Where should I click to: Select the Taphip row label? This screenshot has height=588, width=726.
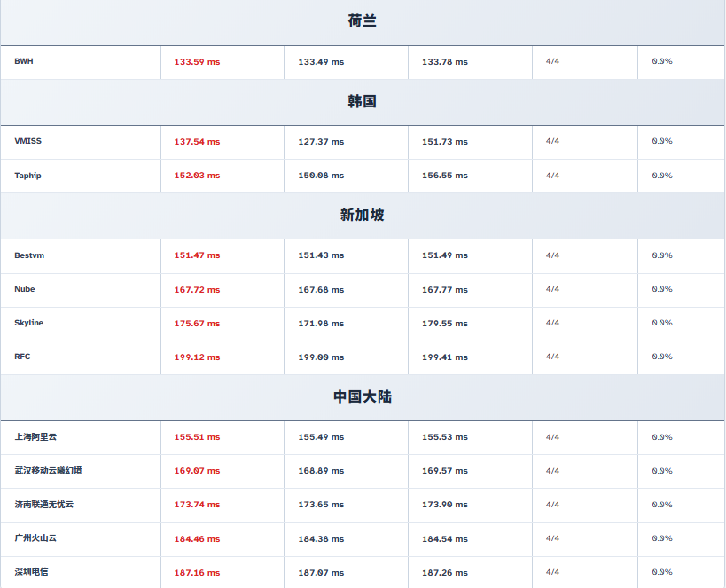27,176
